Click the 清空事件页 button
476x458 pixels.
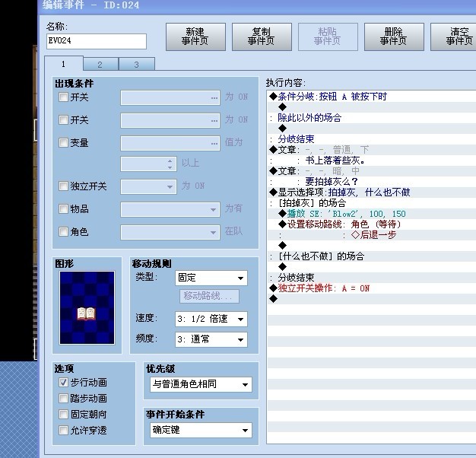tap(455, 37)
